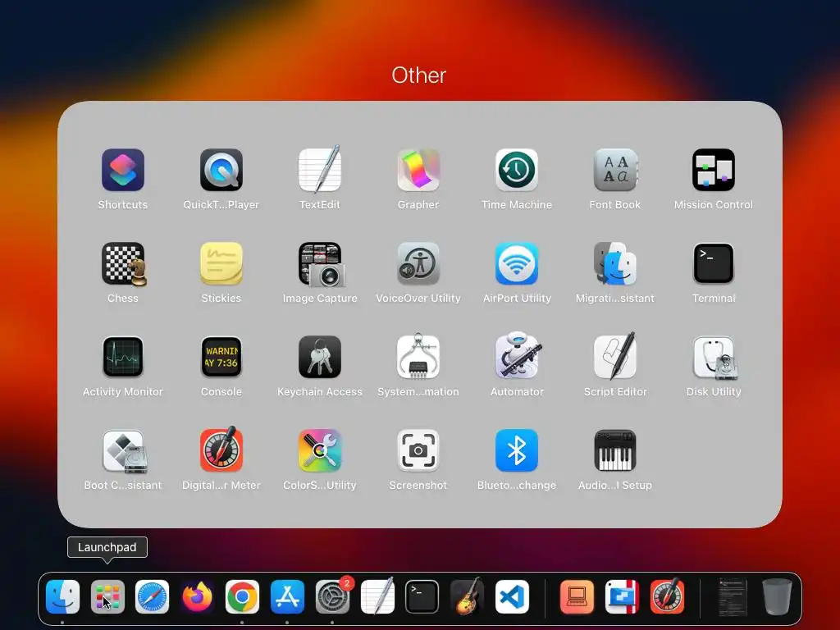This screenshot has height=630, width=840.
Task: Open Safari from the Dock
Action: 152,597
